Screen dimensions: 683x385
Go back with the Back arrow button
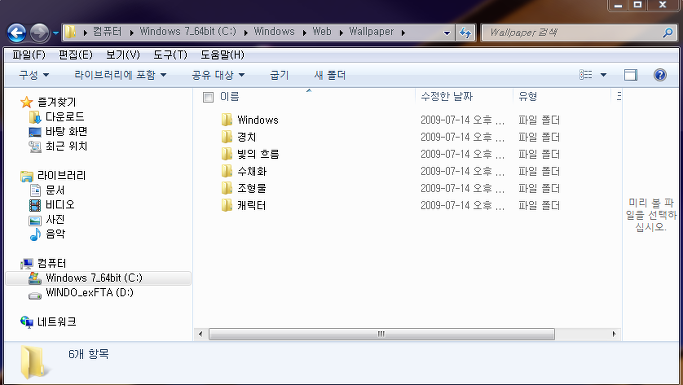point(17,33)
